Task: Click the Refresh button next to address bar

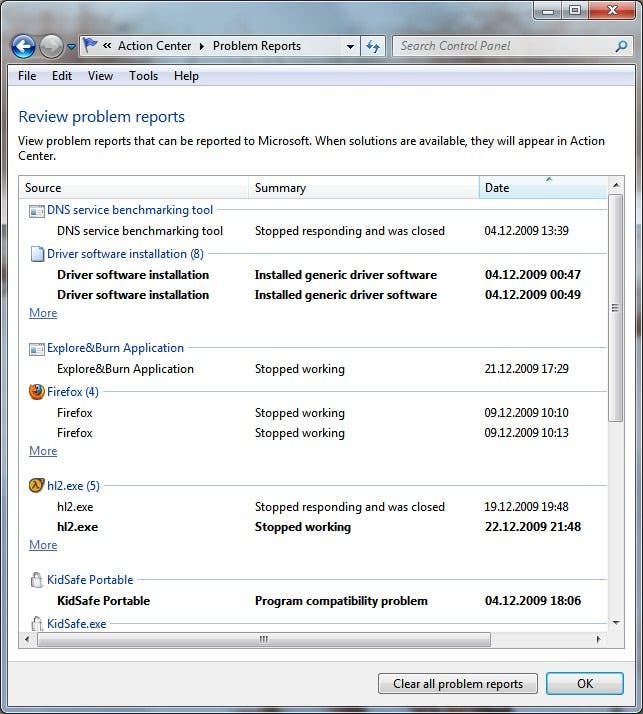Action: coord(373,46)
